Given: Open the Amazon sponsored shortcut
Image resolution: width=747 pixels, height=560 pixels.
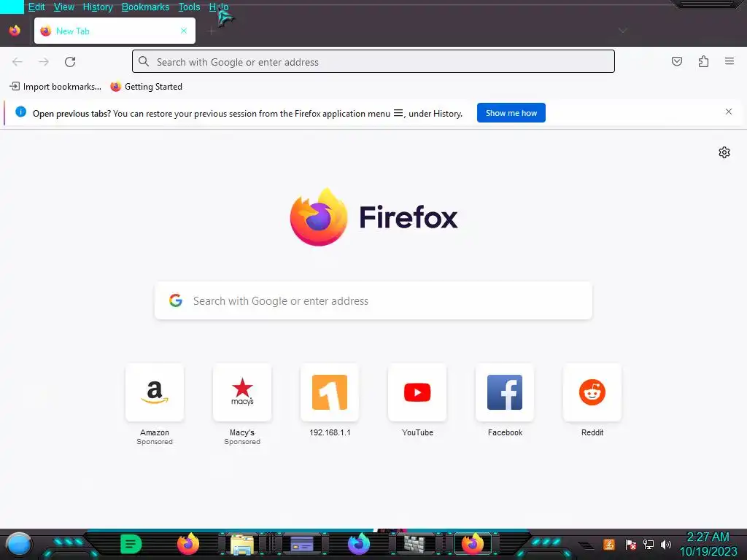Looking at the screenshot, I should pos(155,392).
